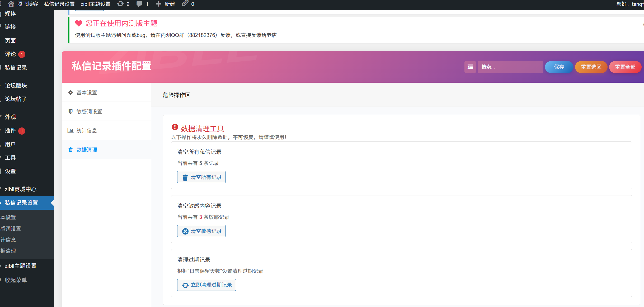Click 清空所有记录 to delete all messages
This screenshot has height=307, width=644.
point(201,177)
